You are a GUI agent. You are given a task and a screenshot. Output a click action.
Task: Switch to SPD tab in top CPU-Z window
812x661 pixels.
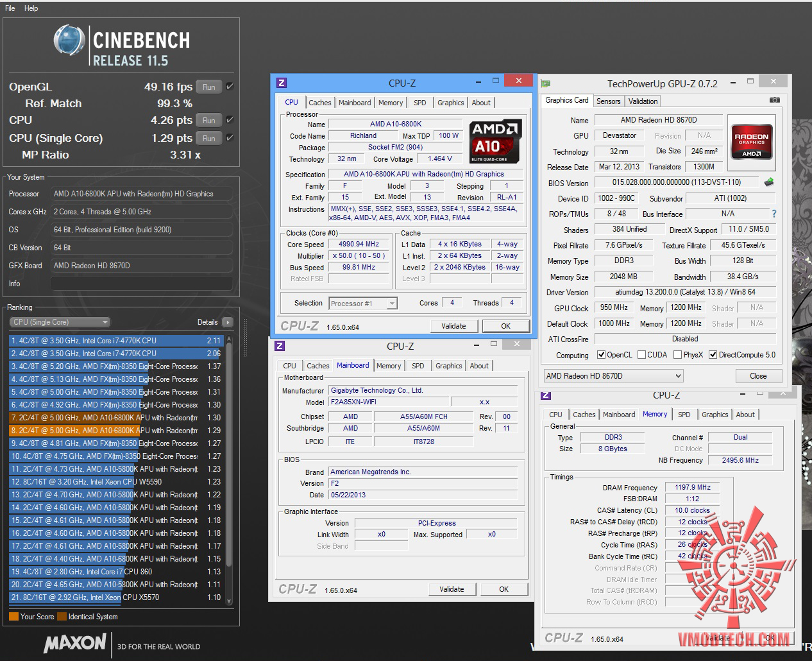pos(419,103)
